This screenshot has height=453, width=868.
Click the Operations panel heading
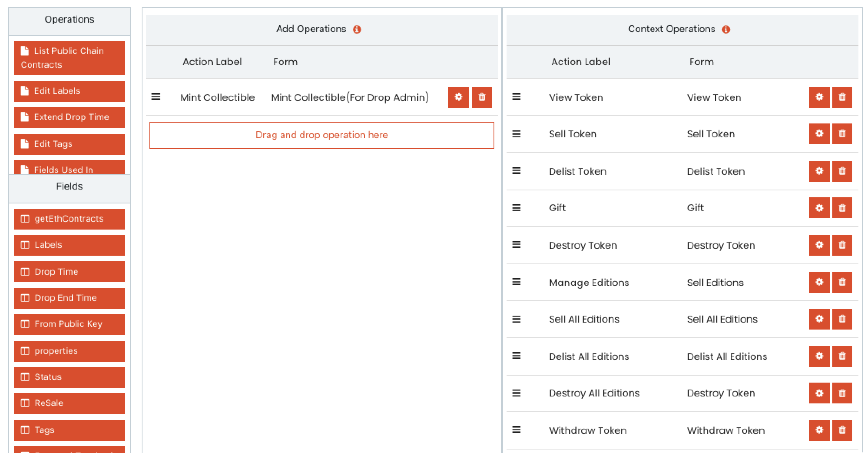(70, 20)
